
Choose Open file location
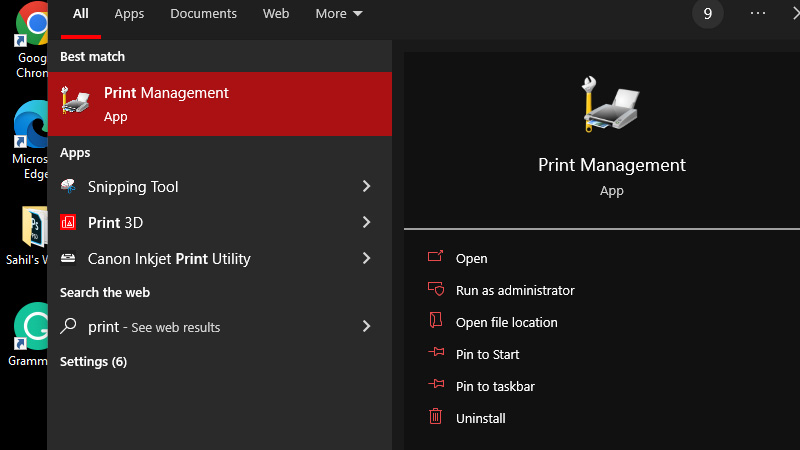tap(506, 322)
